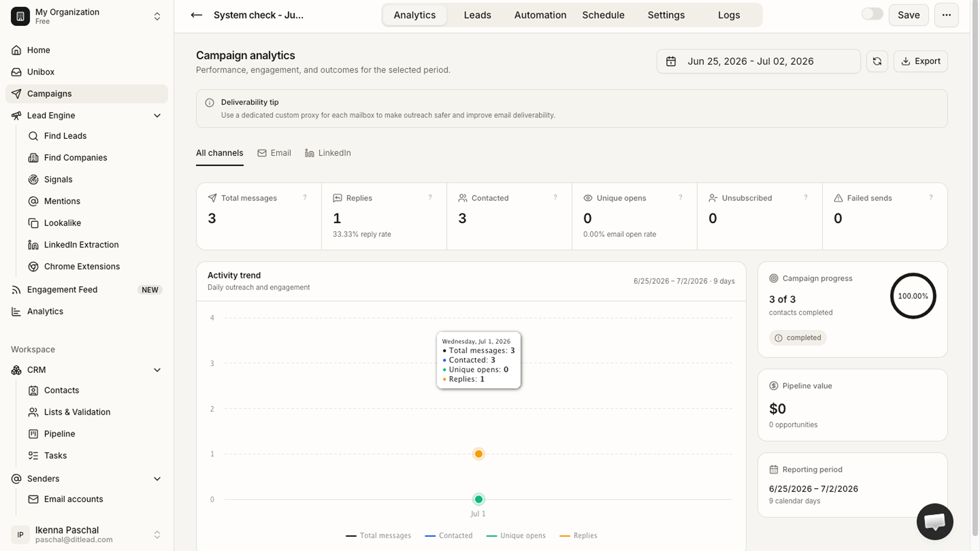Viewport: 980px width, 551px height.
Task: Click the 33.33% reply rate text
Action: (362, 234)
